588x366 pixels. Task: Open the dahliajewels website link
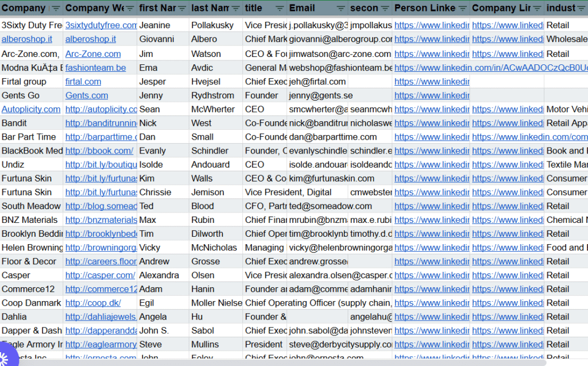click(101, 317)
